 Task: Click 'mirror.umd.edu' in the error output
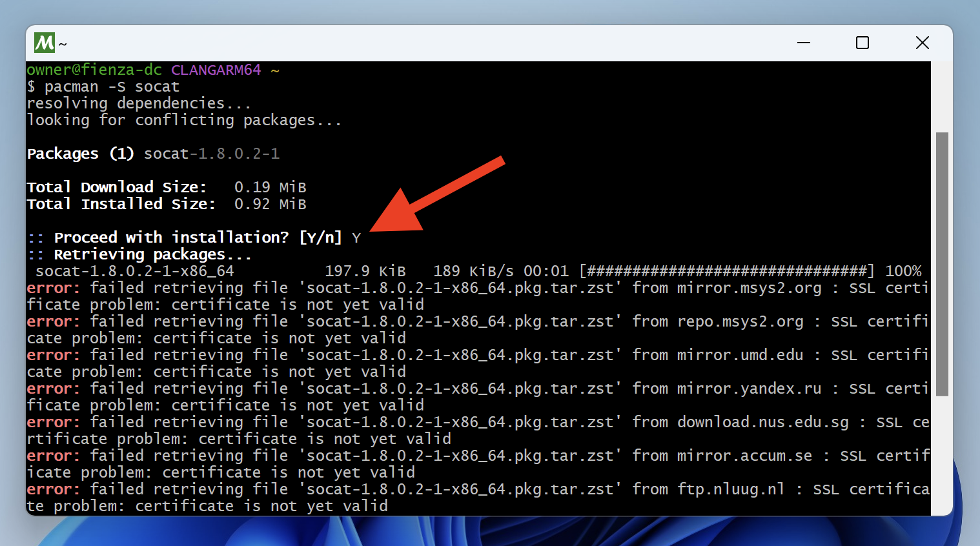(x=740, y=355)
